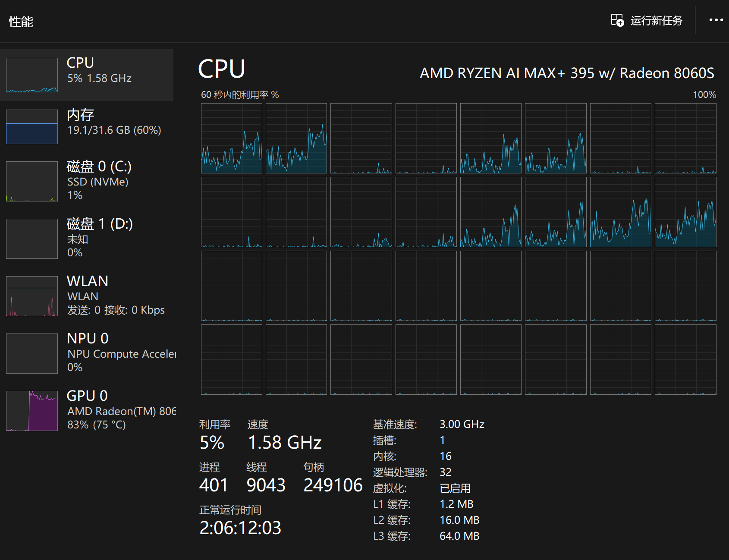The image size is (729, 560).
Task: Click the WLAN mini graph thumbnail
Action: 32,296
